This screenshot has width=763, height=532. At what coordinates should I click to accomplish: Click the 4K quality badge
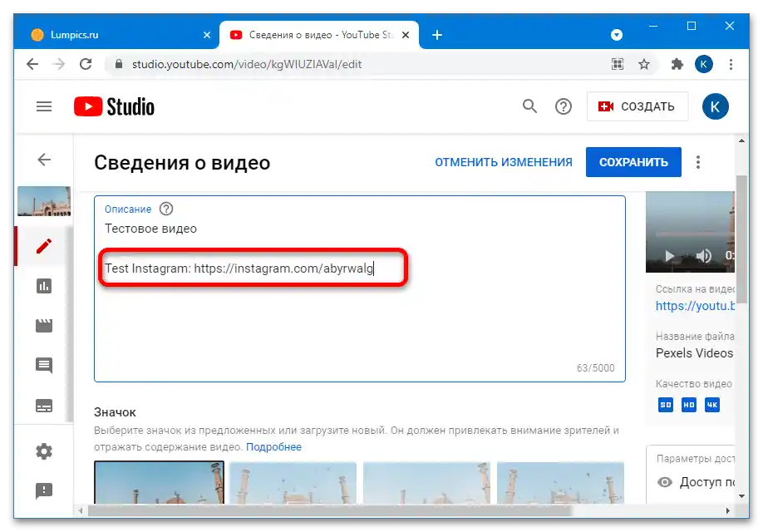pyautogui.click(x=712, y=405)
